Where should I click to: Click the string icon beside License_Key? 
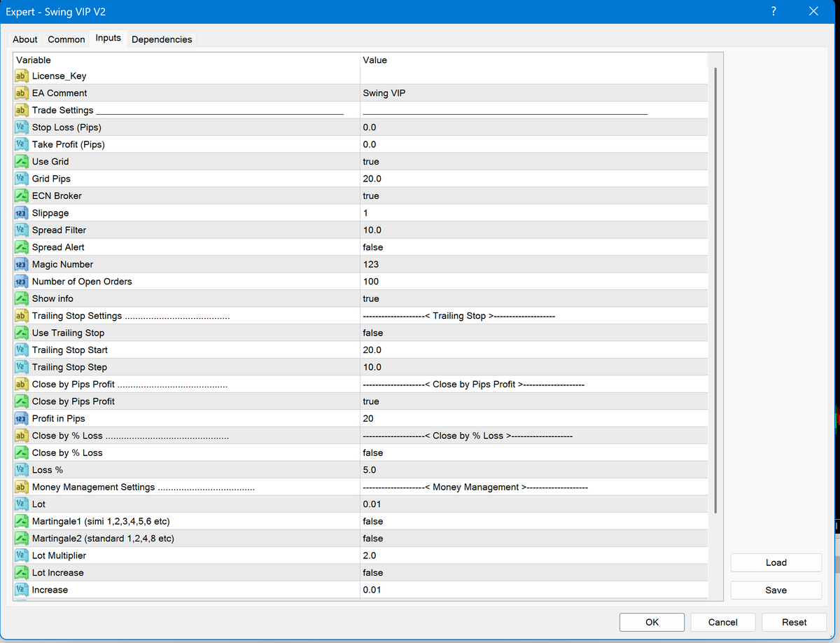click(21, 76)
